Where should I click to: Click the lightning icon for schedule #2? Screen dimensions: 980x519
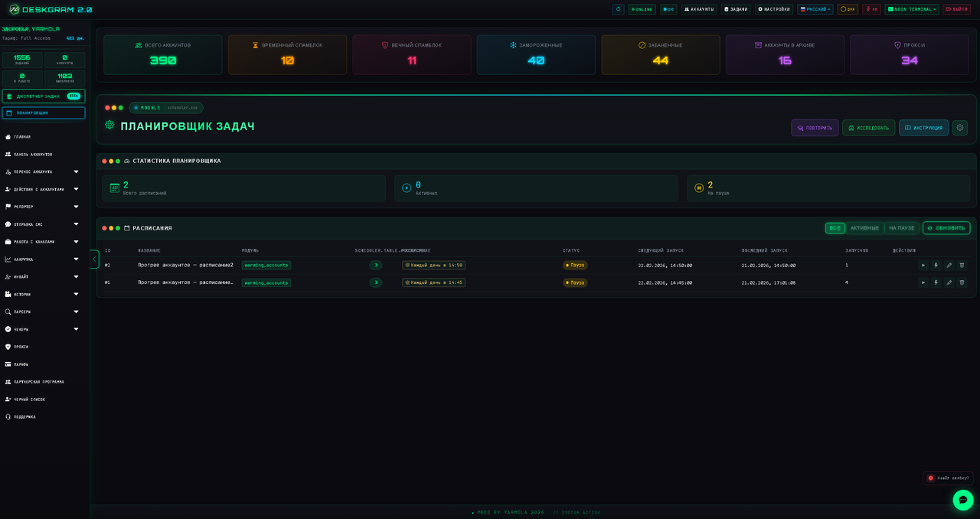coord(936,266)
